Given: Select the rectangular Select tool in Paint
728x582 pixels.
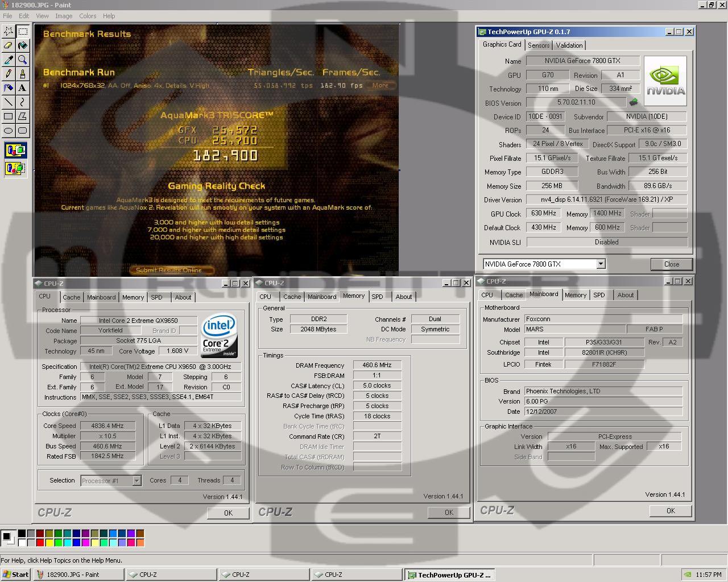Looking at the screenshot, I should point(23,31).
